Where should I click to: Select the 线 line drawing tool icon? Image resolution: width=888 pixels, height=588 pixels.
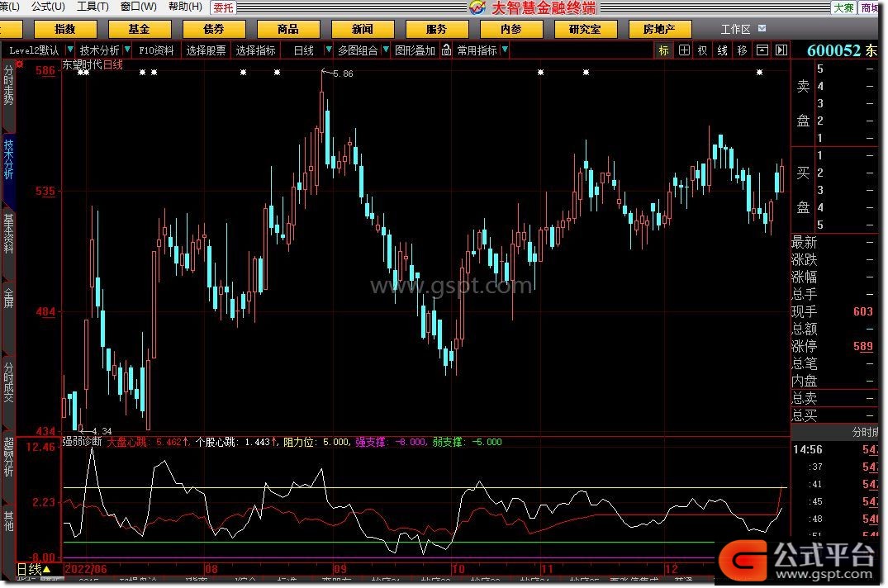722,50
